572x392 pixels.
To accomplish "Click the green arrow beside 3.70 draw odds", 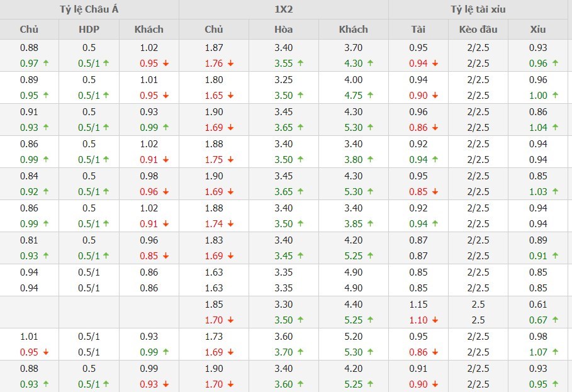I will click(300, 352).
